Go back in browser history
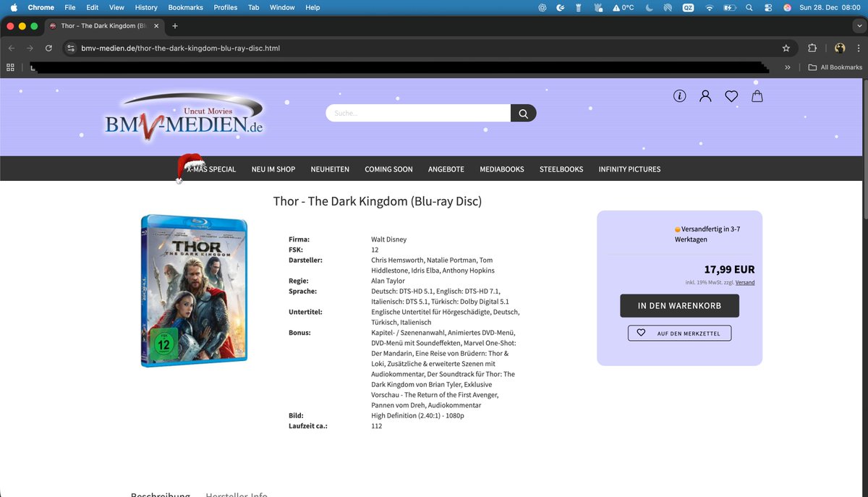The height and width of the screenshot is (497, 868). (11, 48)
